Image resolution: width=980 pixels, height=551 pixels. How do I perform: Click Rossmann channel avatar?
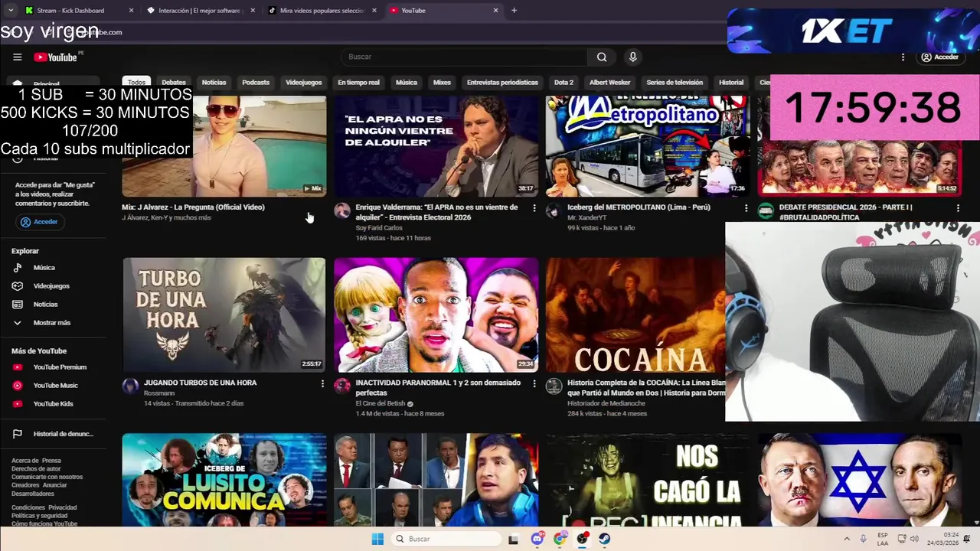(131, 386)
